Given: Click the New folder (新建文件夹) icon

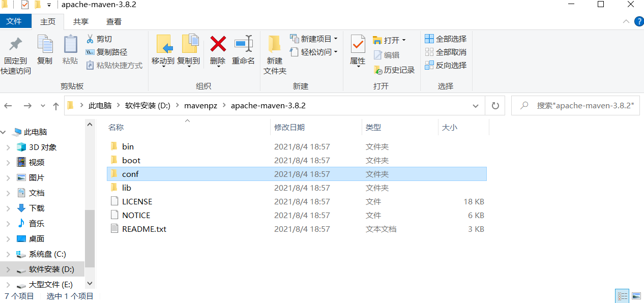Looking at the screenshot, I should pyautogui.click(x=275, y=44).
